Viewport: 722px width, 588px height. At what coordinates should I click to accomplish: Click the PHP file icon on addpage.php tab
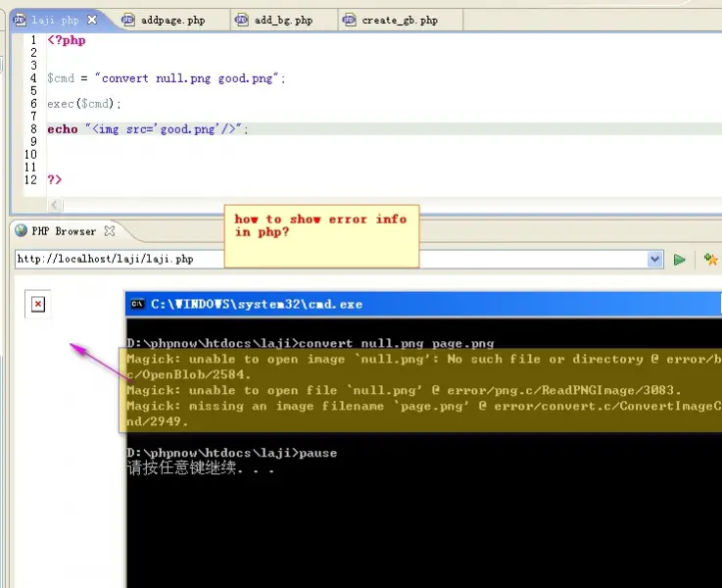[x=128, y=20]
